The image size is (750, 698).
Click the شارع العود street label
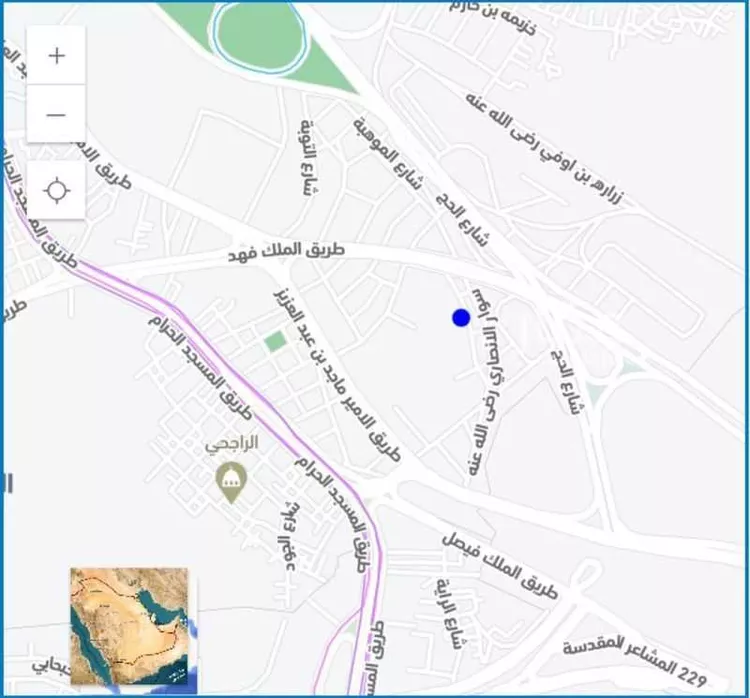(x=287, y=537)
